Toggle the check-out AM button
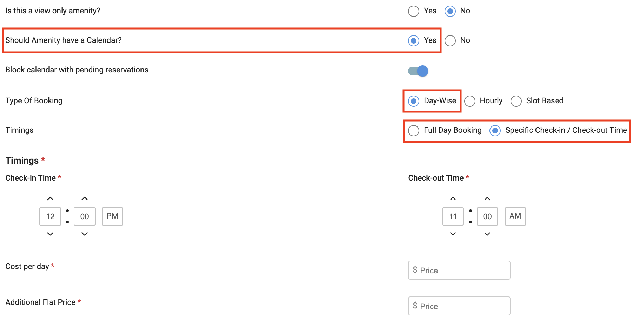Image resolution: width=644 pixels, height=326 pixels. (x=515, y=216)
